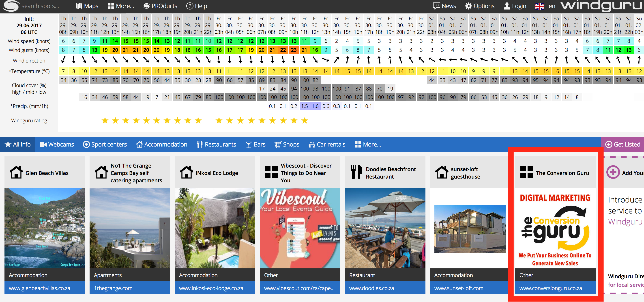Open the News speech bubble icon

pyautogui.click(x=436, y=6)
